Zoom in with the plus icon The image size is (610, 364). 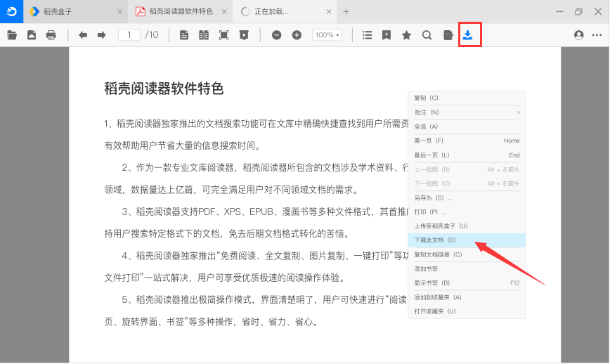point(297,35)
